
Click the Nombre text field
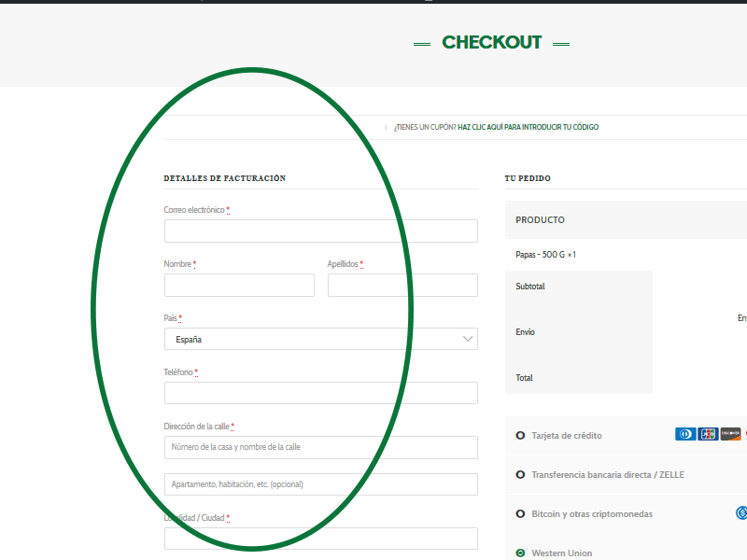(239, 285)
